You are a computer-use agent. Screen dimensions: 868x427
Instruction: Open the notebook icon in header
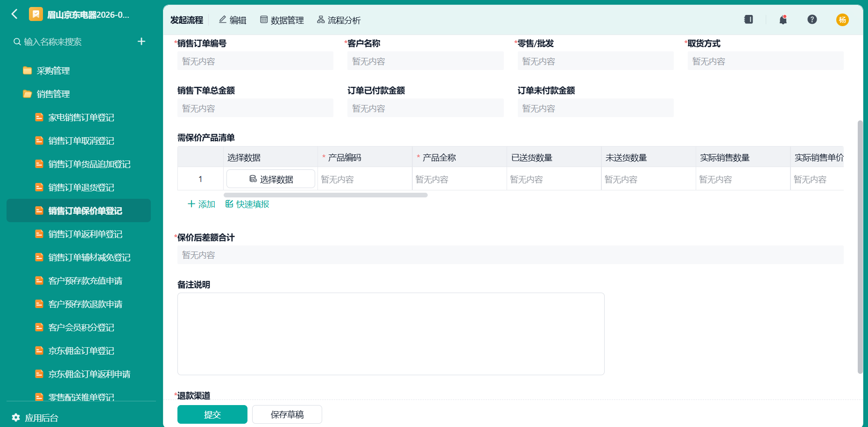click(748, 20)
